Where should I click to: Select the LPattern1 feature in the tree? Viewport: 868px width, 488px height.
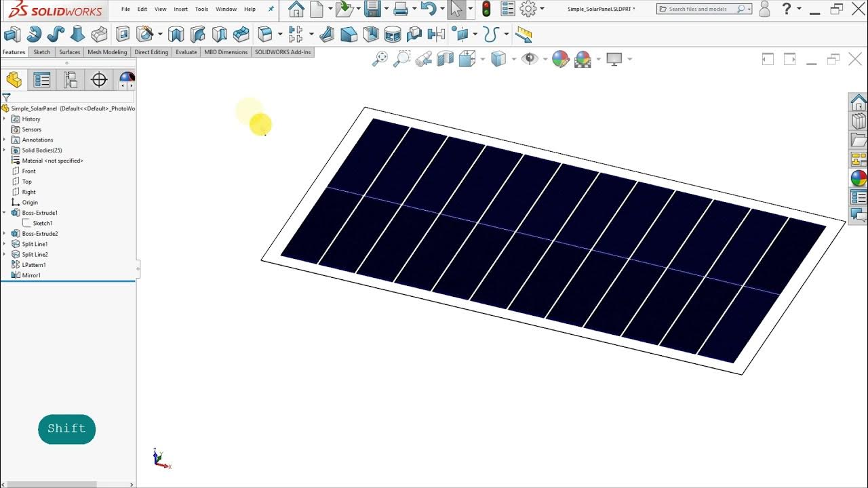[x=34, y=265]
